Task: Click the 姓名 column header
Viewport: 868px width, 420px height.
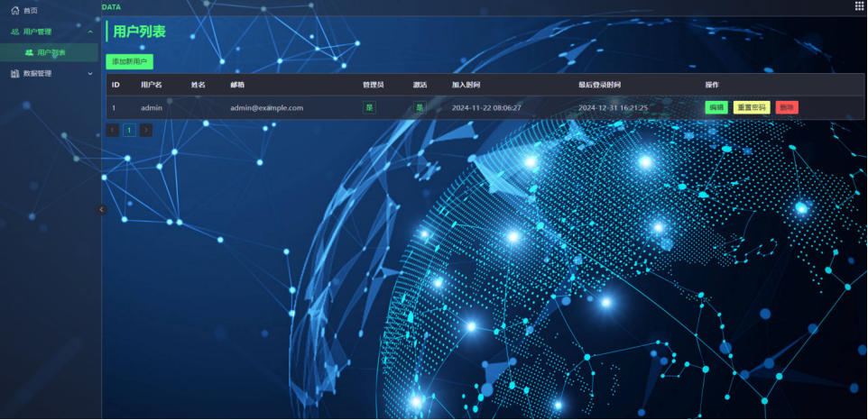Action: pos(199,85)
